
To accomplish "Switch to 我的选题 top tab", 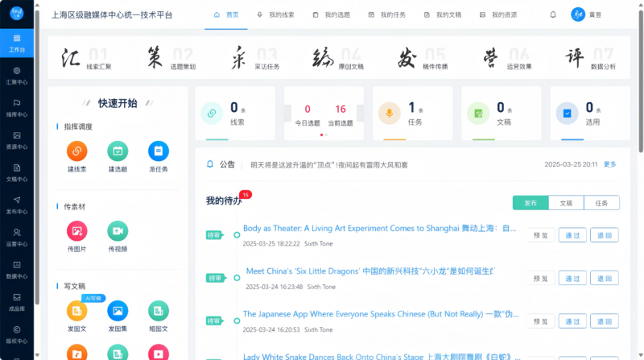I will (x=332, y=14).
